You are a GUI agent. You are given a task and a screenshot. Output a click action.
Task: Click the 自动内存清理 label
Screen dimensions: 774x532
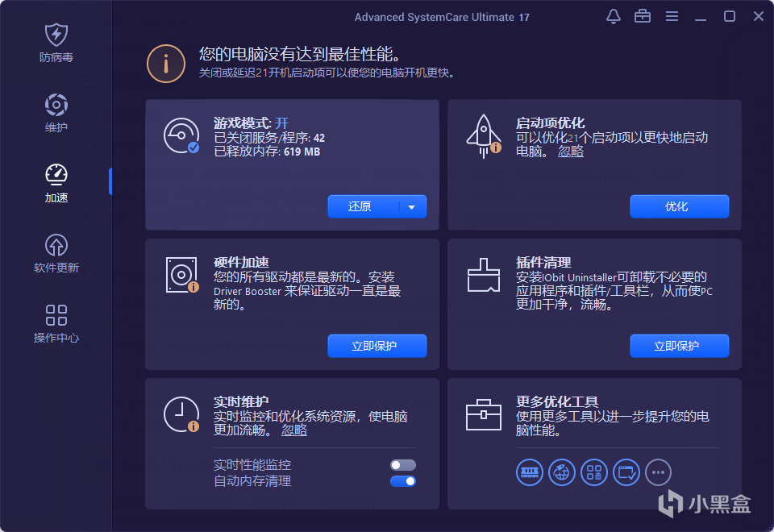coord(252,481)
